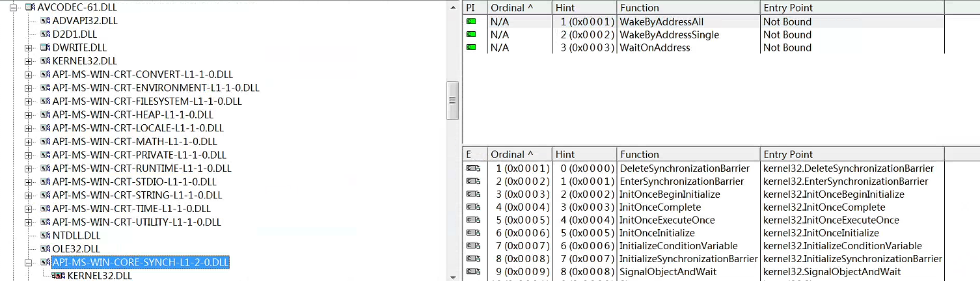
Task: Click the export icon beside SignalObjectAndWait
Action: (473, 272)
